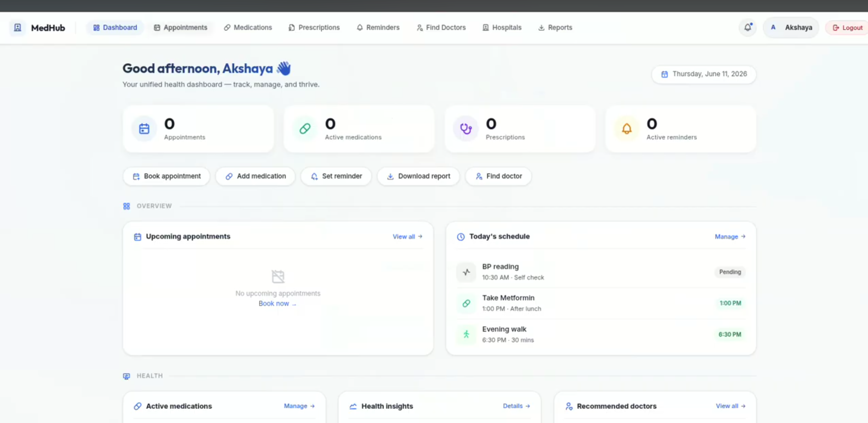Viewport: 868px width, 423px height.
Task: Click the MedHub logo icon
Action: 17,28
